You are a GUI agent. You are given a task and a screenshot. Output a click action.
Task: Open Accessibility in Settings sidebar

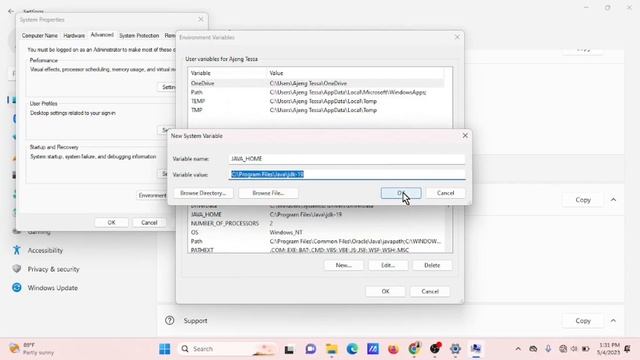tap(45, 250)
